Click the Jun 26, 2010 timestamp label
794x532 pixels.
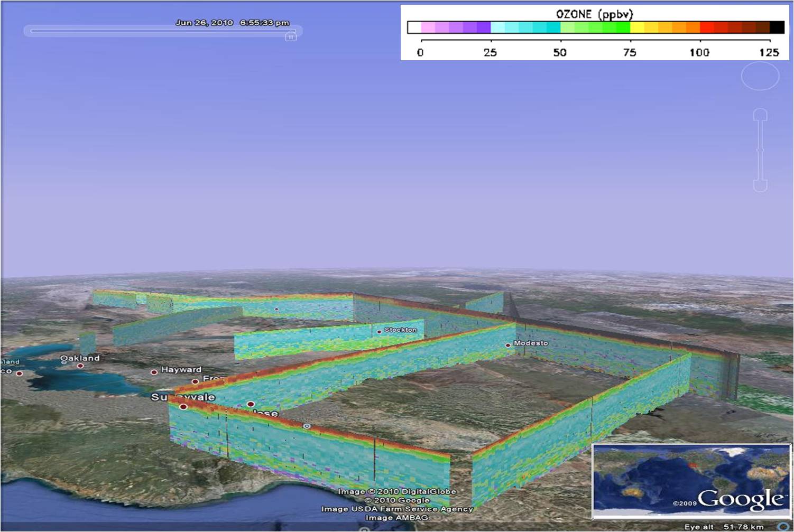[233, 23]
